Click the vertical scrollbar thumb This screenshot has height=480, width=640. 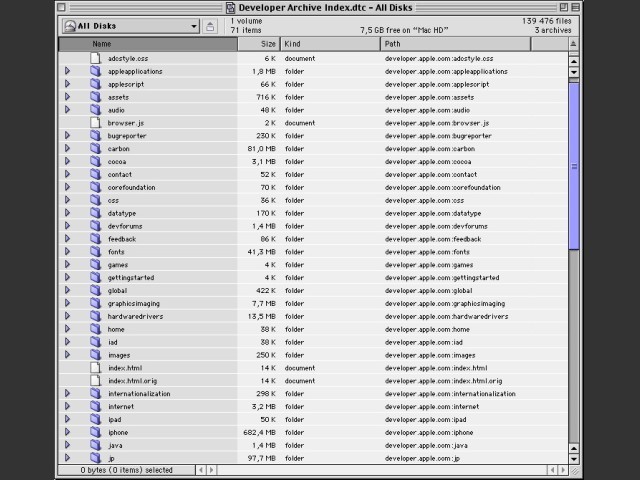coord(574,166)
